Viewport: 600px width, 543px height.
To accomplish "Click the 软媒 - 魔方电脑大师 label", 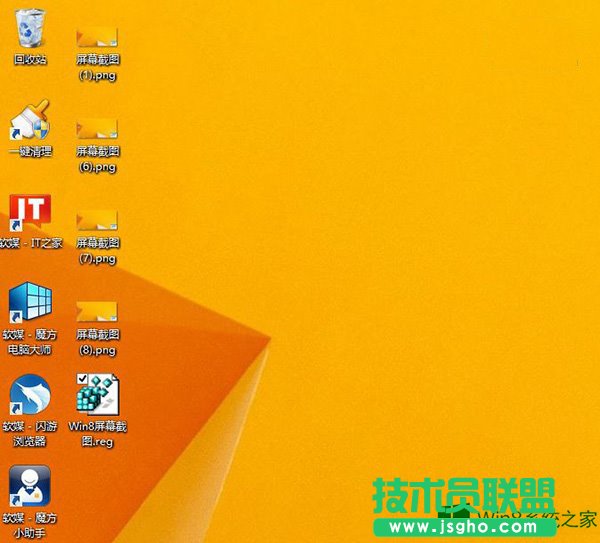I will (x=30, y=342).
